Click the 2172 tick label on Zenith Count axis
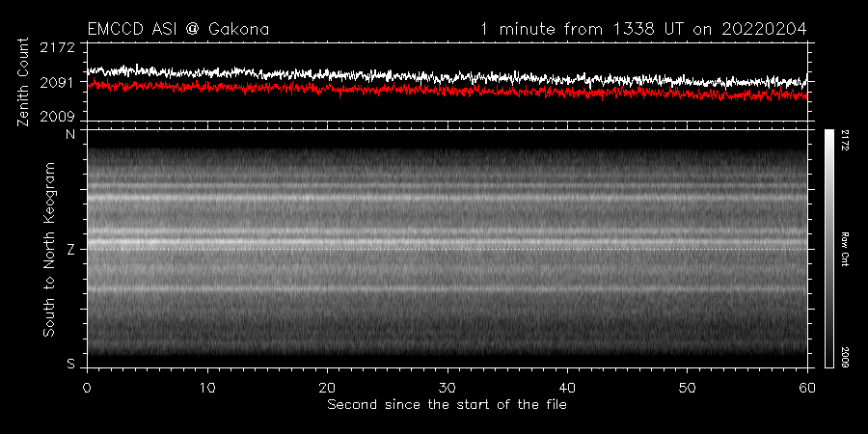 57,47
